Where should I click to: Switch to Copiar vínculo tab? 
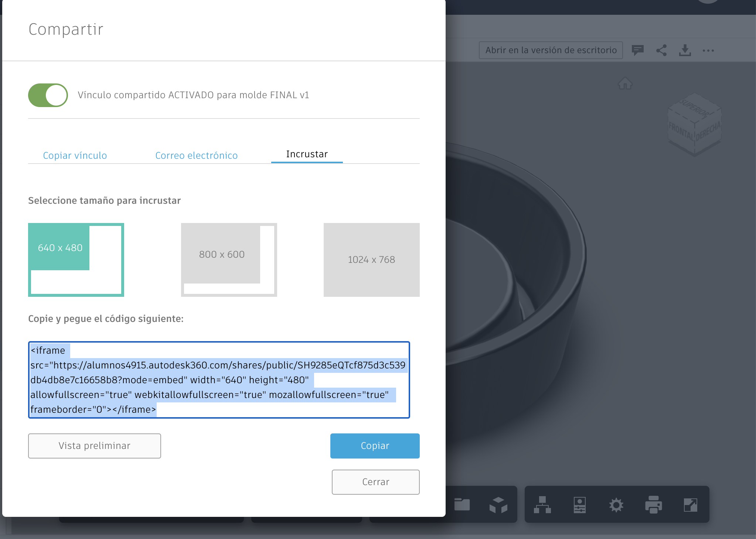click(x=75, y=155)
